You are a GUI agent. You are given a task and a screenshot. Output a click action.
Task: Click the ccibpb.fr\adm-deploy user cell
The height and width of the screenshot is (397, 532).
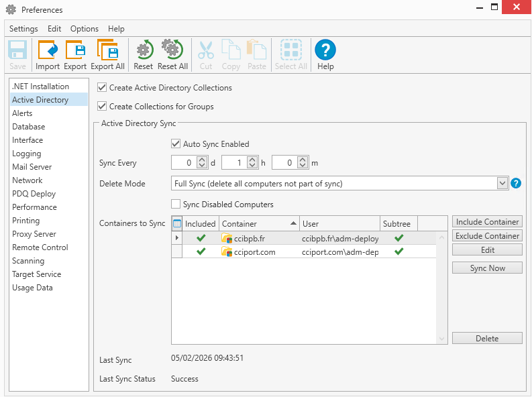pos(340,239)
